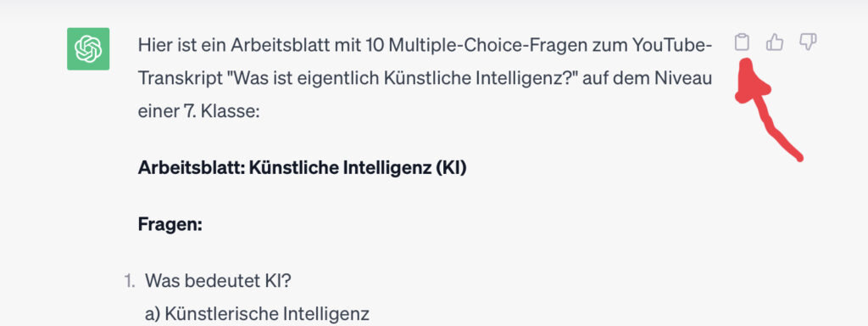Image resolution: width=868 pixels, height=326 pixels.
Task: Click the green ChatGPT avatar logo
Action: pyautogui.click(x=88, y=48)
